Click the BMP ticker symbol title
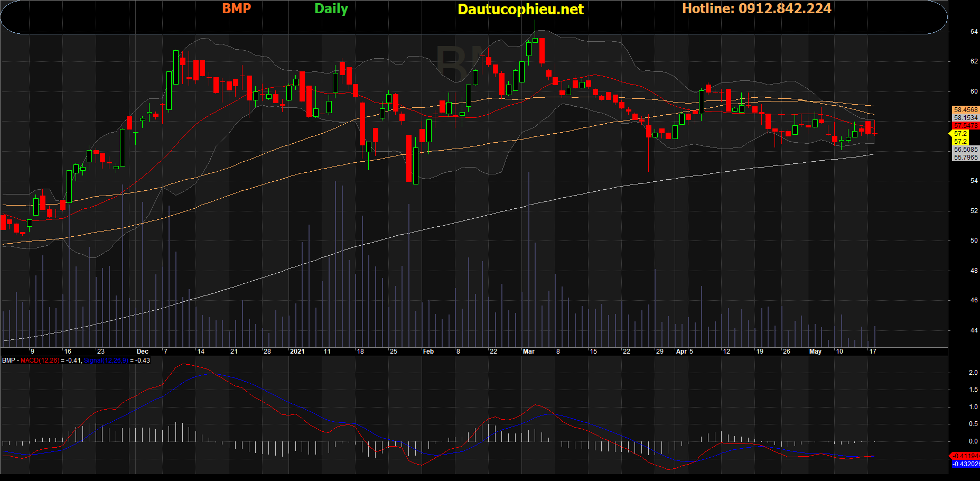 pyautogui.click(x=236, y=8)
